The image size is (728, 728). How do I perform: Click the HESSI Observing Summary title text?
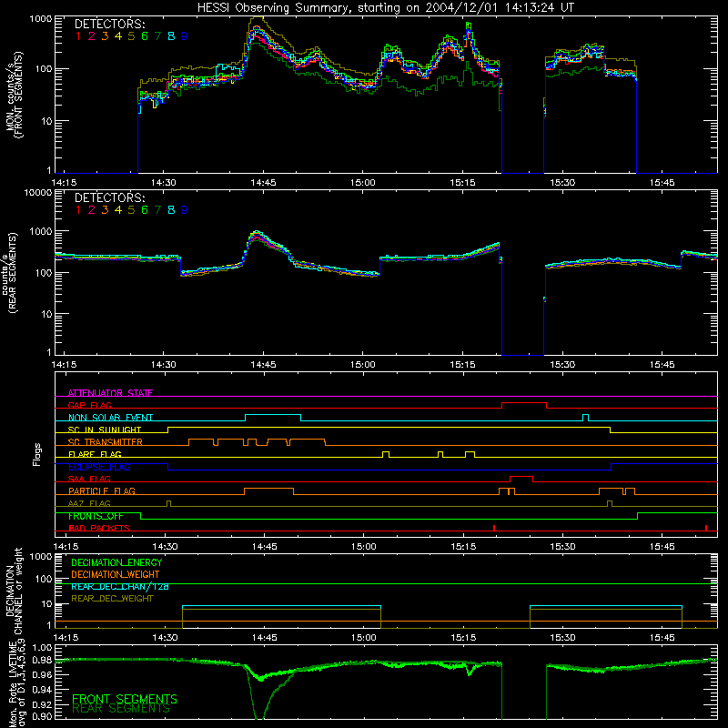pos(385,8)
